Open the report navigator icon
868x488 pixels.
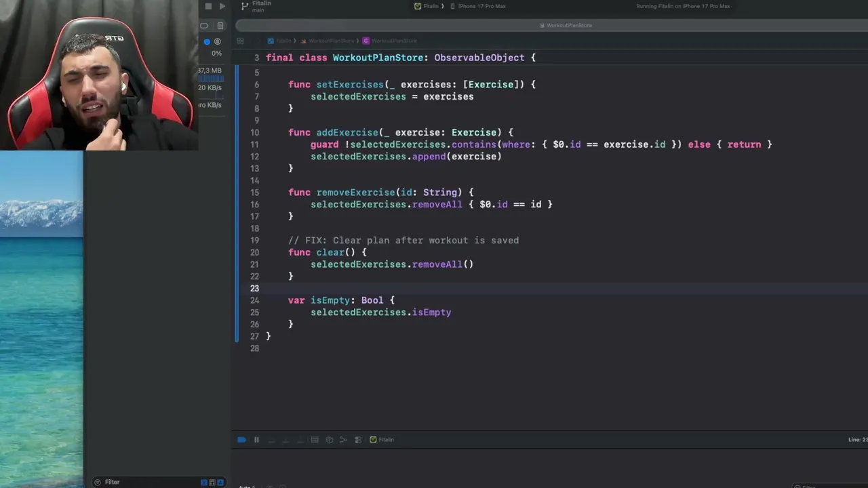[220, 26]
